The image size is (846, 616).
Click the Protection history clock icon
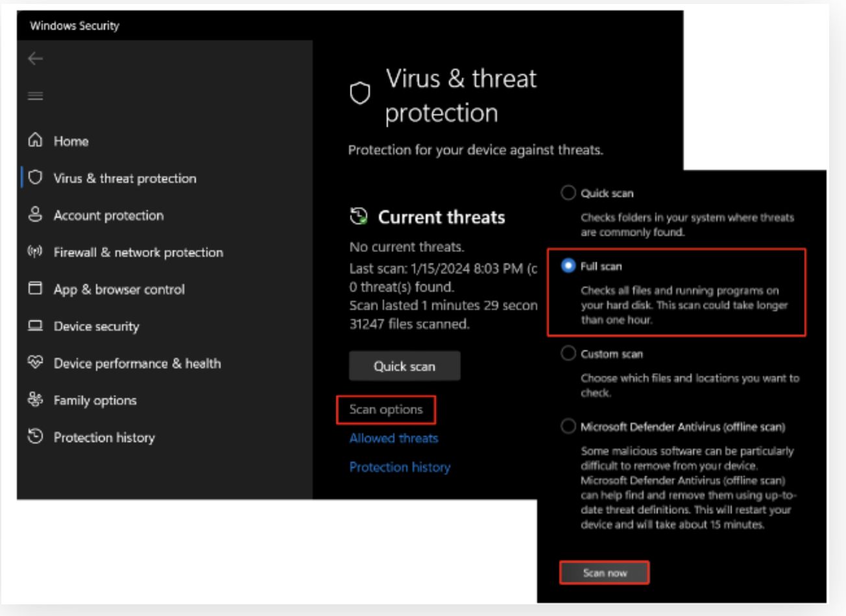tap(35, 437)
